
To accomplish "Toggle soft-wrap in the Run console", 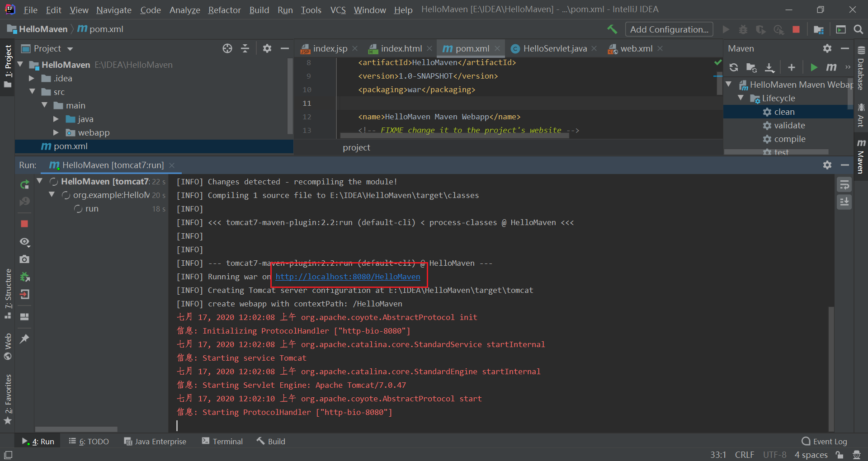I will tap(844, 184).
